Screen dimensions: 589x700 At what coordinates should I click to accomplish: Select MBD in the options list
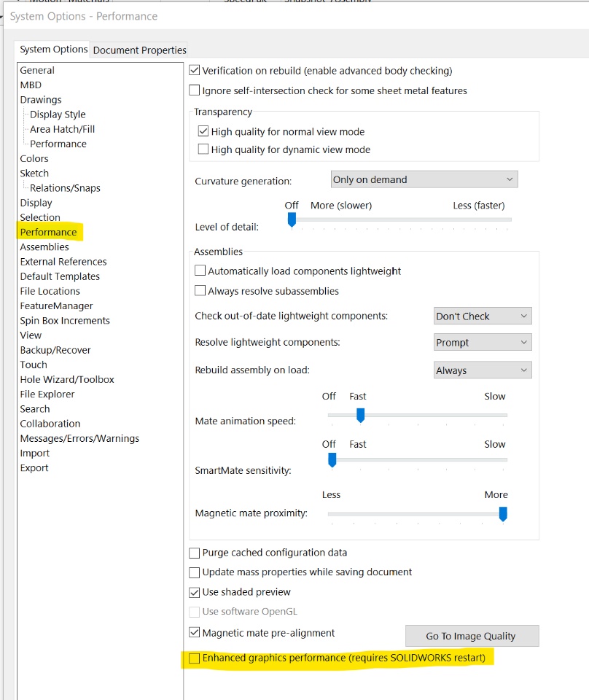pyautogui.click(x=31, y=85)
